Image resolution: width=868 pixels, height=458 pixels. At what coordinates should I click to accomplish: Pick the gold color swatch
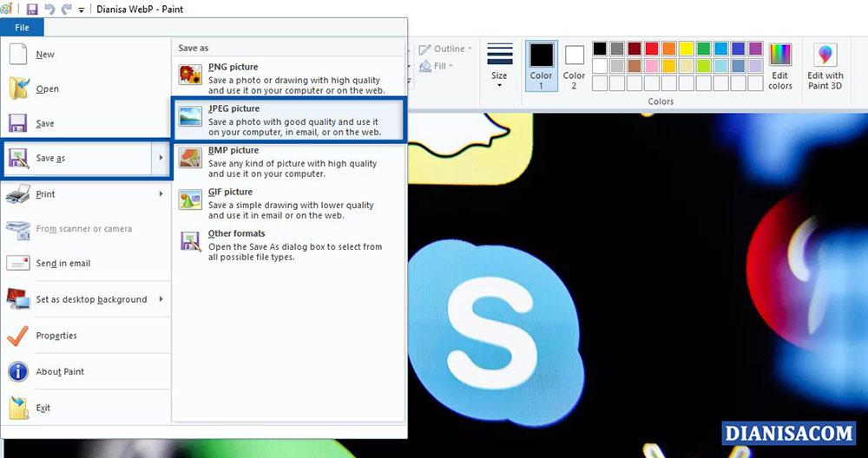click(x=668, y=66)
